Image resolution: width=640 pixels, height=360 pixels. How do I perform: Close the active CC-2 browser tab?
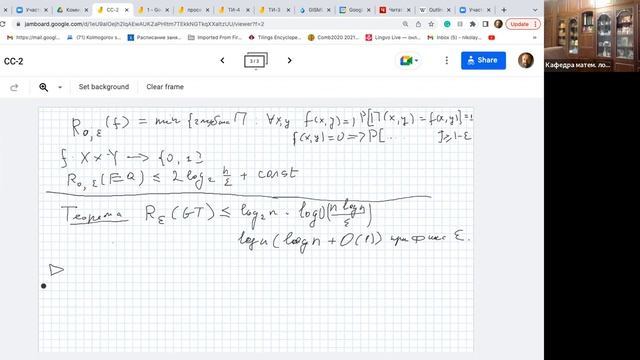point(127,10)
